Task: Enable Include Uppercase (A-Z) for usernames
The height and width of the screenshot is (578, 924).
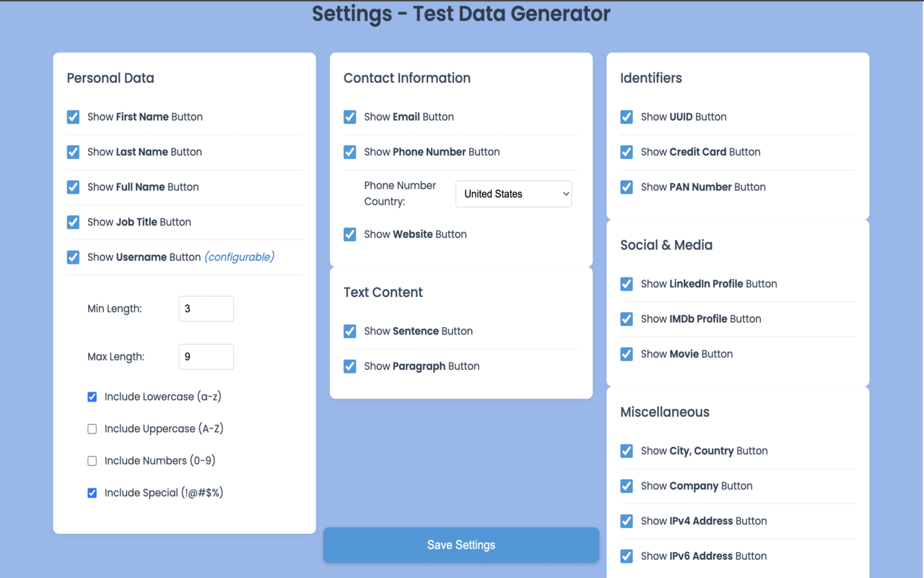Action: coord(92,428)
